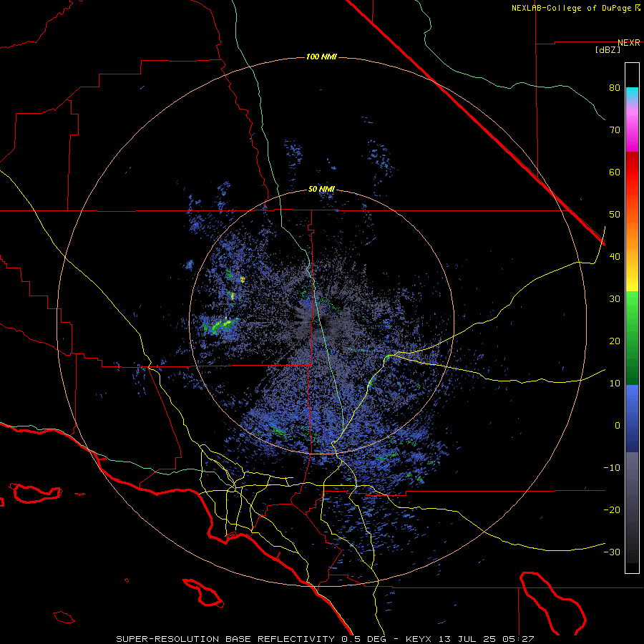Click the -30 value on the dBZ scale

click(x=612, y=552)
